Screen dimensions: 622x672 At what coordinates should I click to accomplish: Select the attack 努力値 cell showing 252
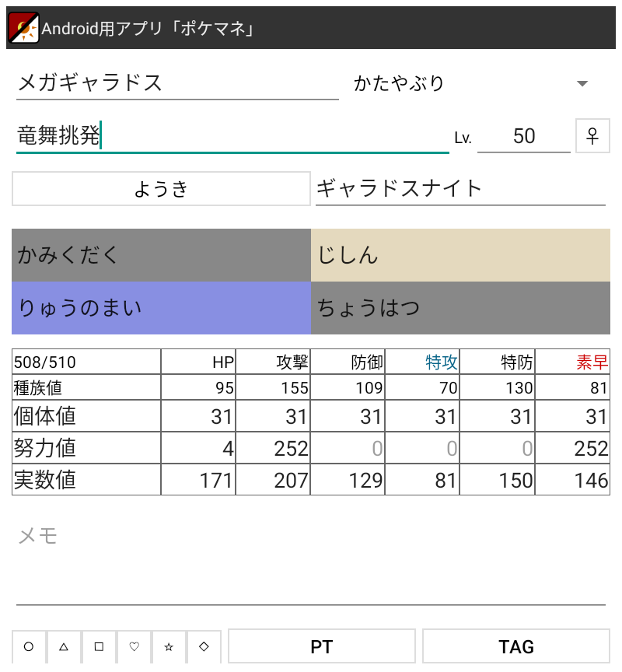[x=273, y=448]
